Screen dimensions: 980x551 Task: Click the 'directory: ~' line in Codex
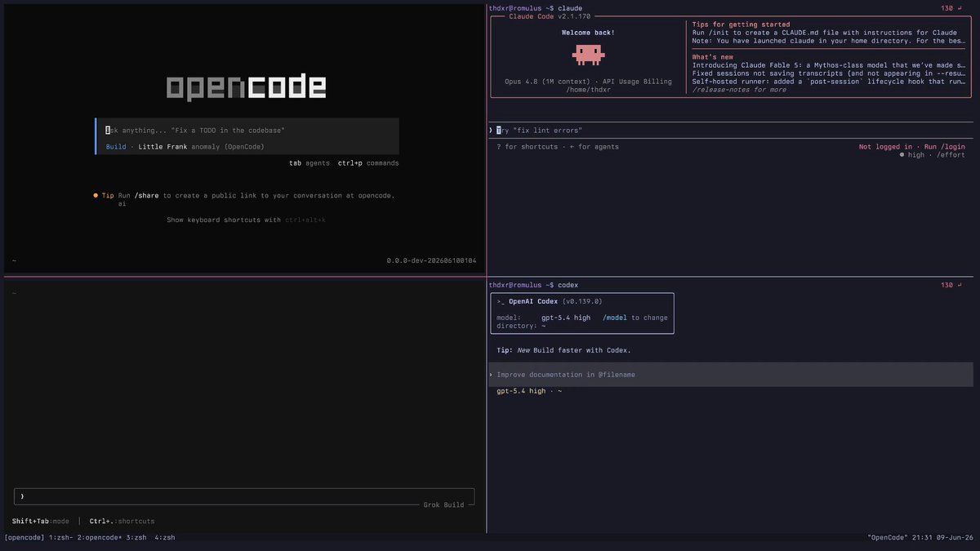pos(521,326)
